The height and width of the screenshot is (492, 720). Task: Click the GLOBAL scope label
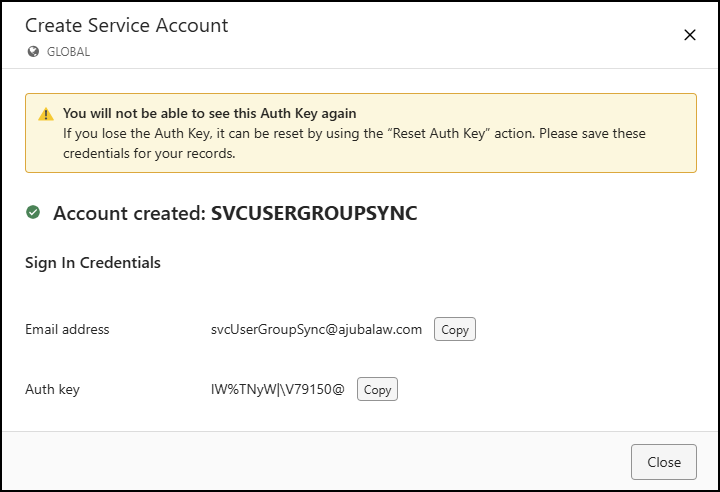coord(68,52)
